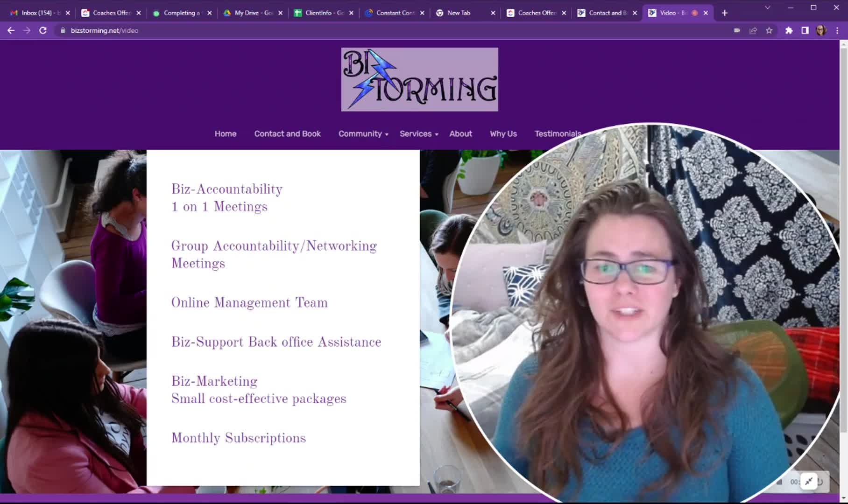
Task: Bookmark this page with the star icon
Action: click(769, 30)
